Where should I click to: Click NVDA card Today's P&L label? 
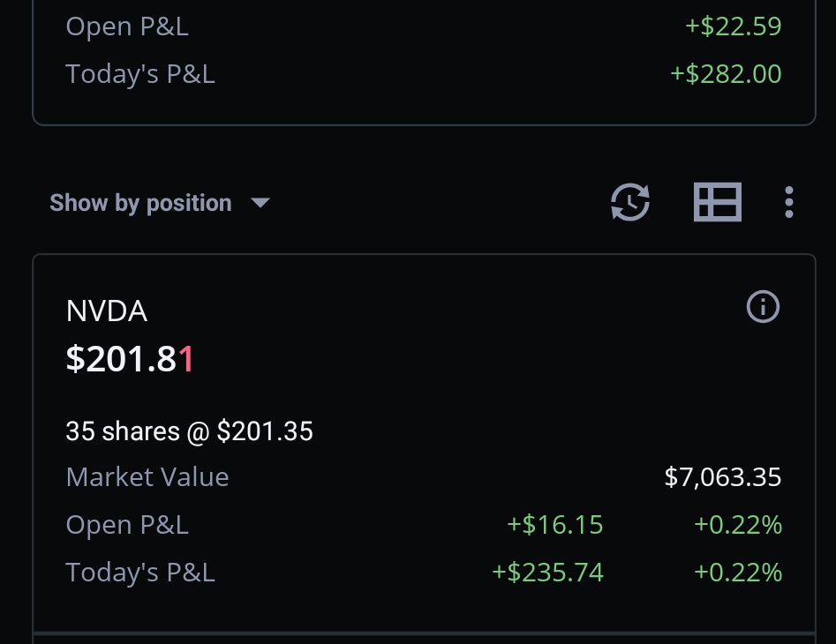(140, 573)
